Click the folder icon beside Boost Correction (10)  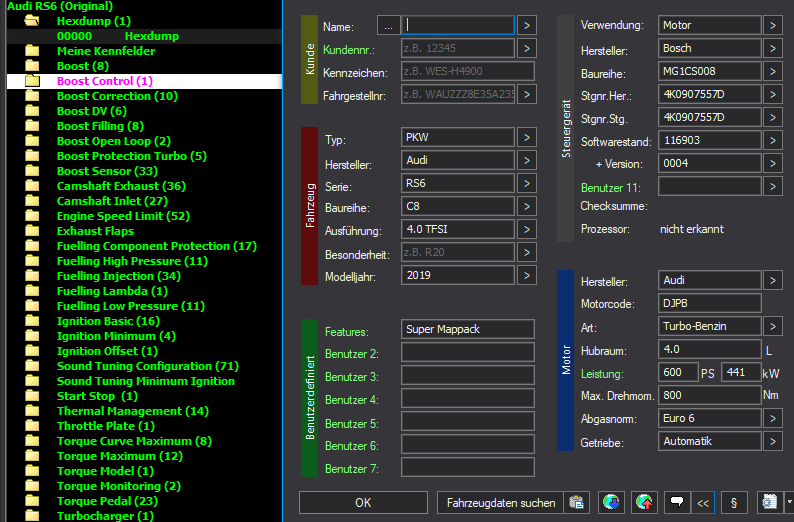tap(32, 96)
